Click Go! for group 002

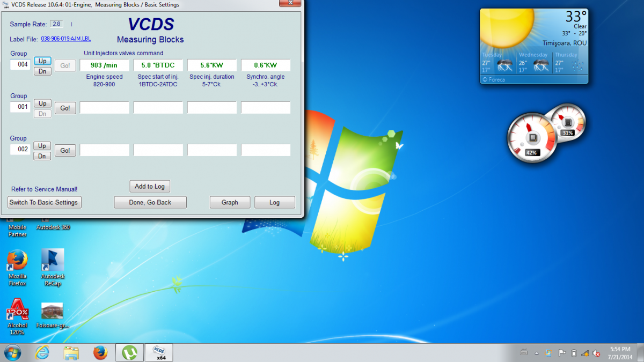tap(65, 151)
